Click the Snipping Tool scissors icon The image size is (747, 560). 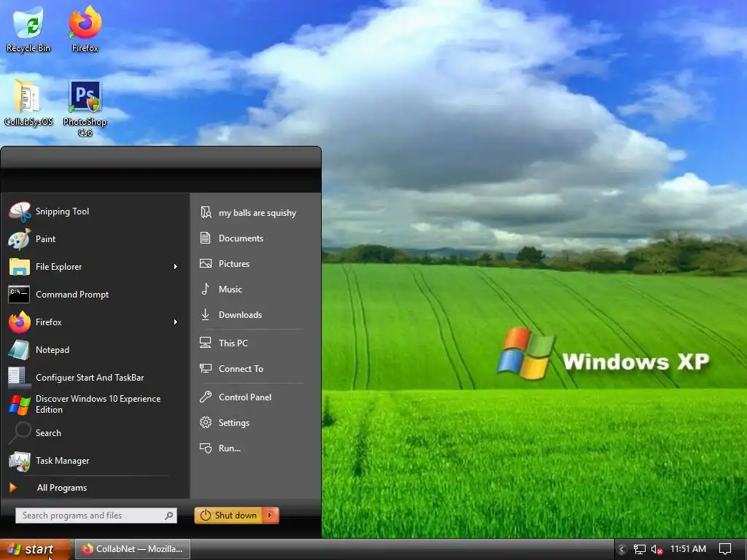click(x=20, y=211)
